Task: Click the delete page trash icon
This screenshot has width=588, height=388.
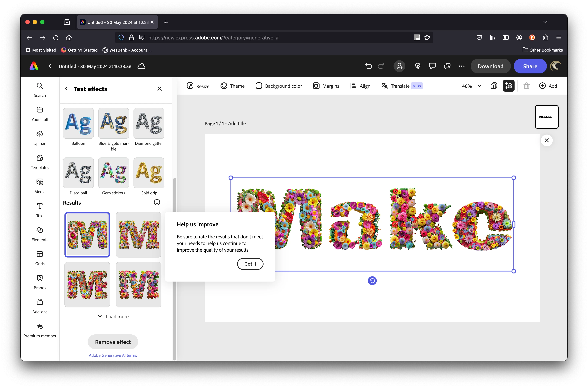Action: [526, 86]
